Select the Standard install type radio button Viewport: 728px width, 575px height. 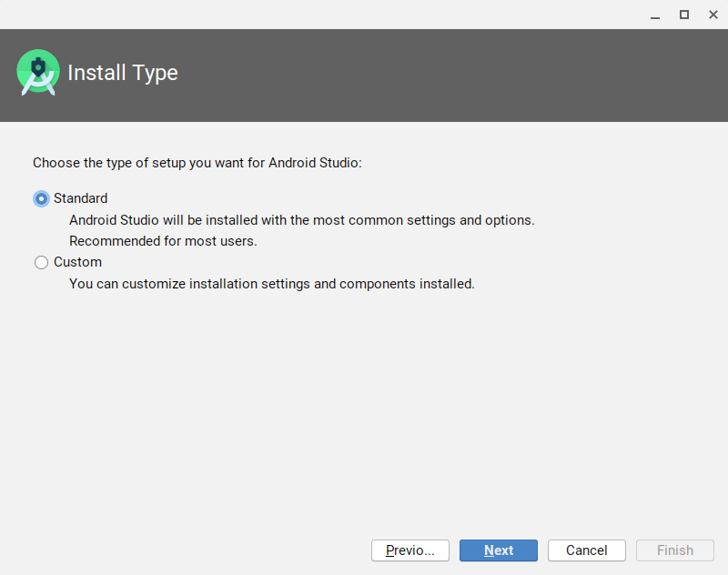point(41,198)
